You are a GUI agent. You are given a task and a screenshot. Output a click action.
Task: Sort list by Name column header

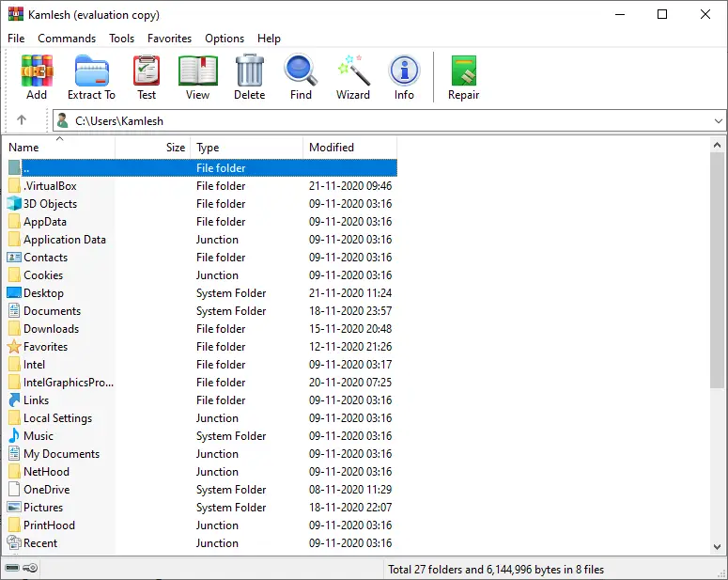pyautogui.click(x=59, y=147)
